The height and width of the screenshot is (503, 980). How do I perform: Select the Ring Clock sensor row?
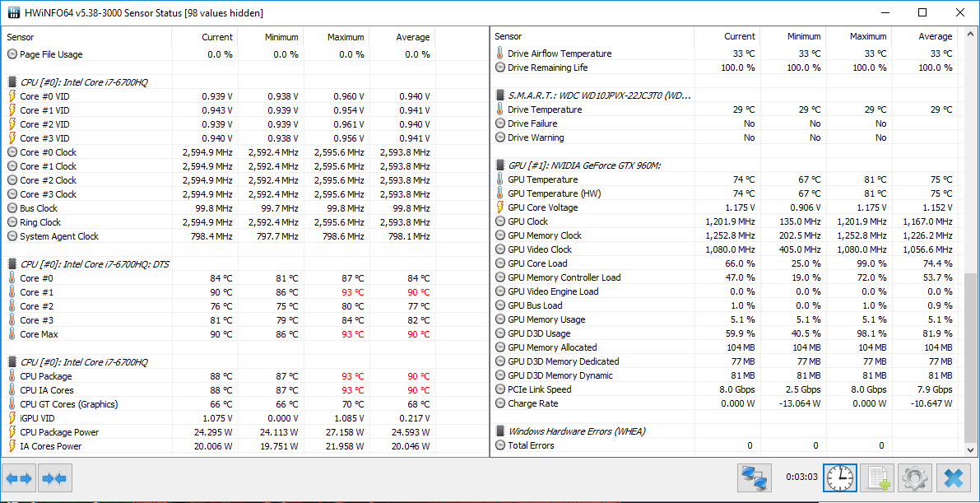coord(219,222)
